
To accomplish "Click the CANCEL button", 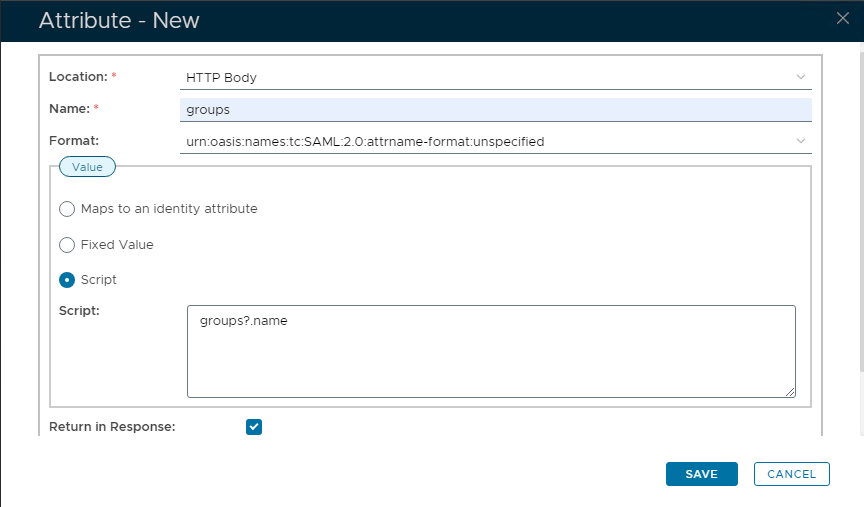I will click(791, 474).
